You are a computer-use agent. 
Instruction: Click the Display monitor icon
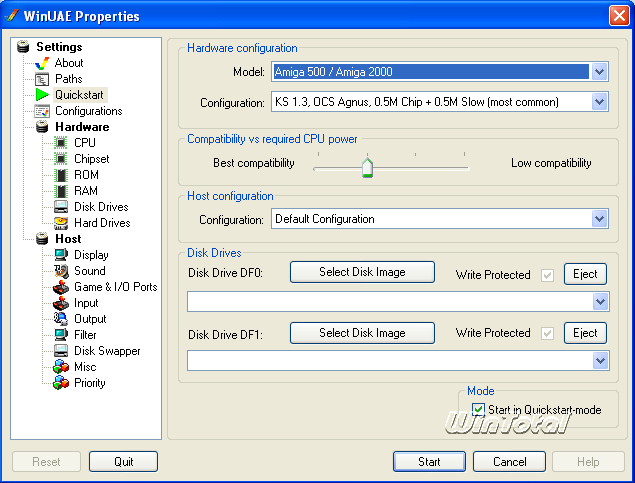tap(61, 255)
